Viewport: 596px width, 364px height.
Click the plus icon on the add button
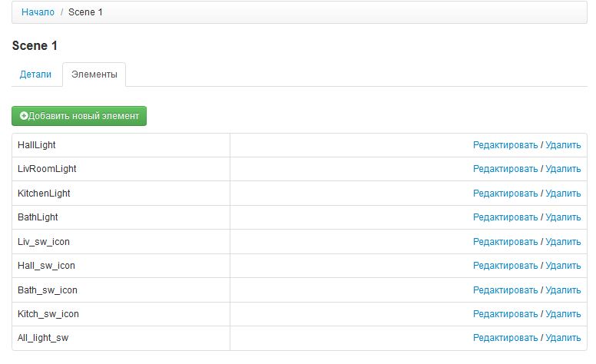point(24,116)
